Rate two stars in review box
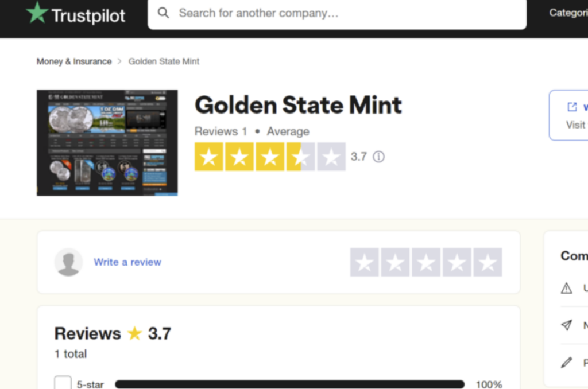Screen dimensions: 588x389 click(x=395, y=262)
